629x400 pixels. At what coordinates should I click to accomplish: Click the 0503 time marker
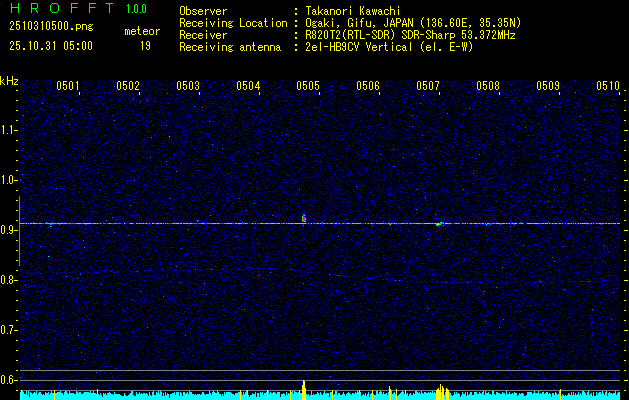pyautogui.click(x=188, y=86)
